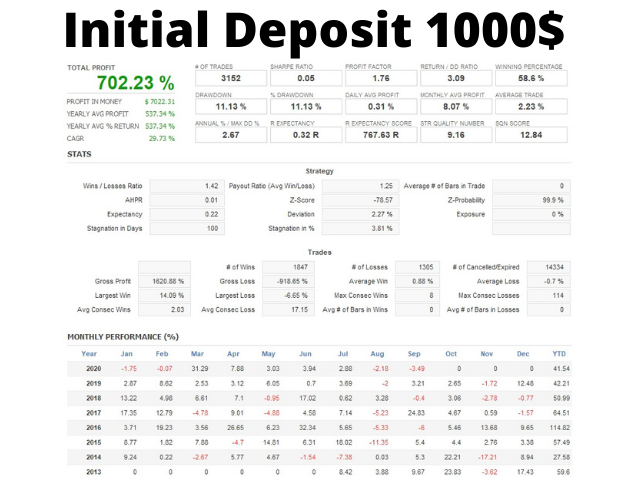The image size is (640, 480).
Task: Select the R expectancy score 767.63 R
Action: point(381,135)
